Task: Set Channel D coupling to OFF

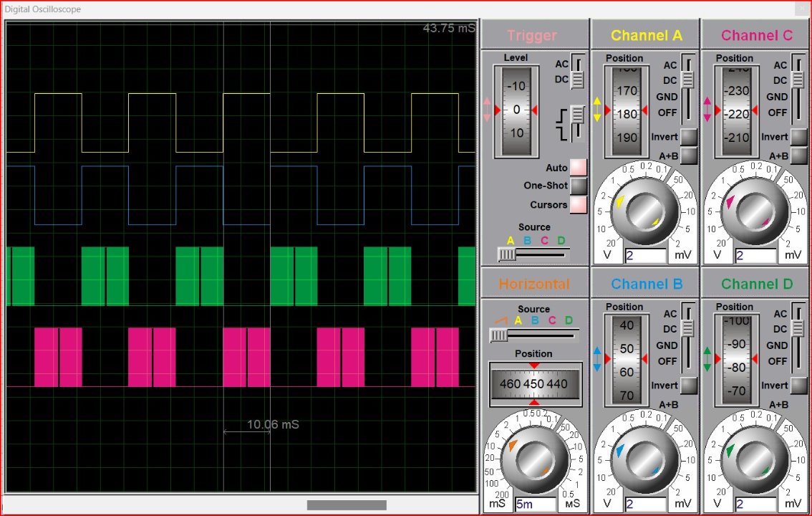Action: pyautogui.click(x=778, y=361)
